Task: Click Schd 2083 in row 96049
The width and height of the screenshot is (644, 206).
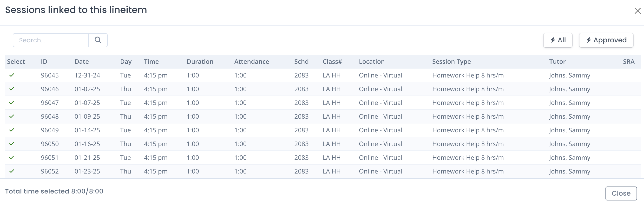Action: point(301,130)
